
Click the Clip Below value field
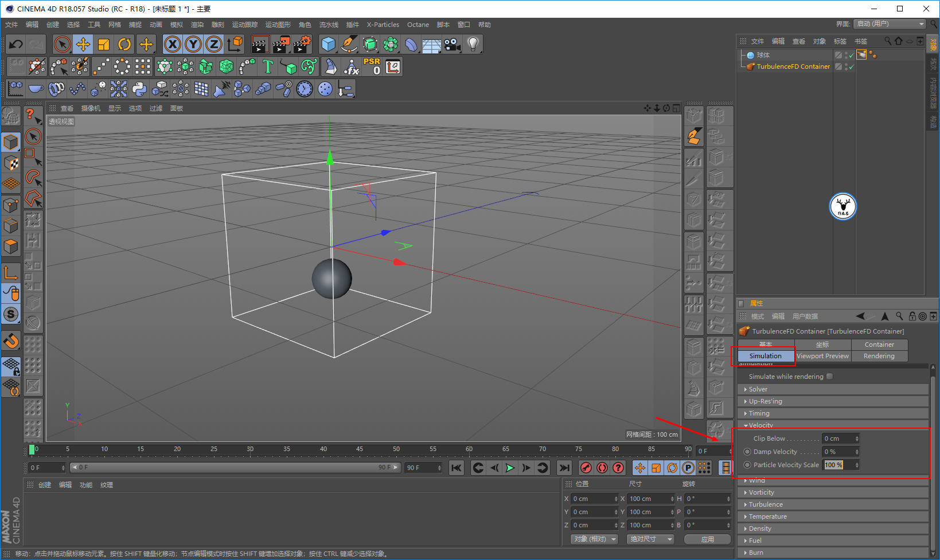click(x=841, y=438)
